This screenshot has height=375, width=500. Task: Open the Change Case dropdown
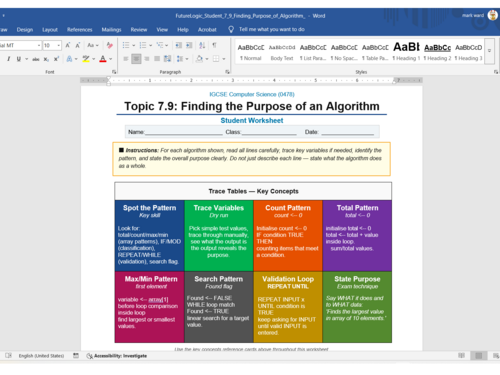[93, 45]
